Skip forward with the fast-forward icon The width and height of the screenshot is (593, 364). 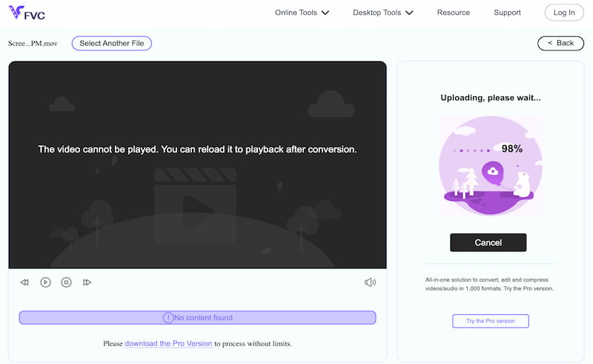(87, 282)
